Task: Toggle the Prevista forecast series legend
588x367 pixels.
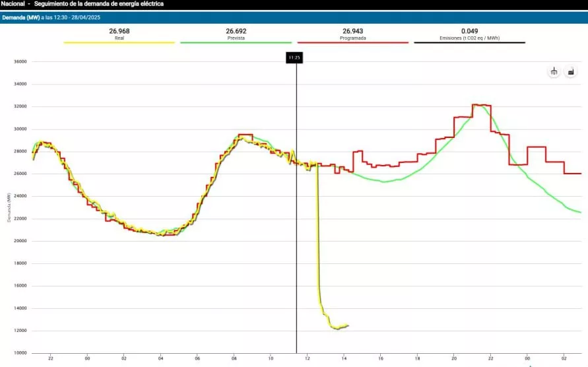Action: pyautogui.click(x=236, y=38)
